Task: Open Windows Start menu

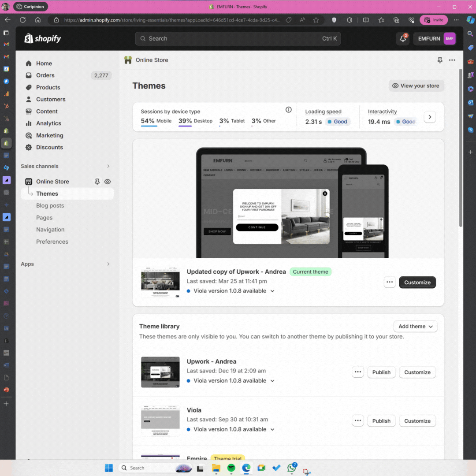Action: click(109, 468)
